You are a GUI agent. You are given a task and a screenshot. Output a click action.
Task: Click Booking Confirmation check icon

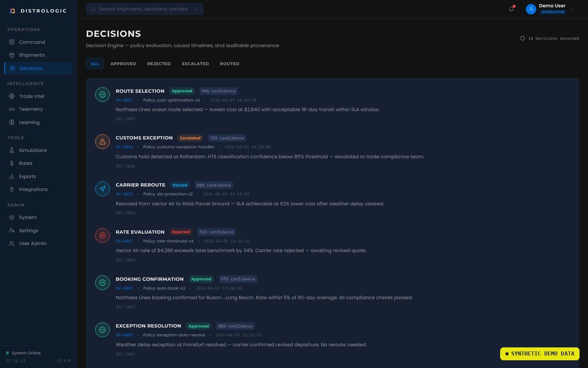(x=103, y=283)
